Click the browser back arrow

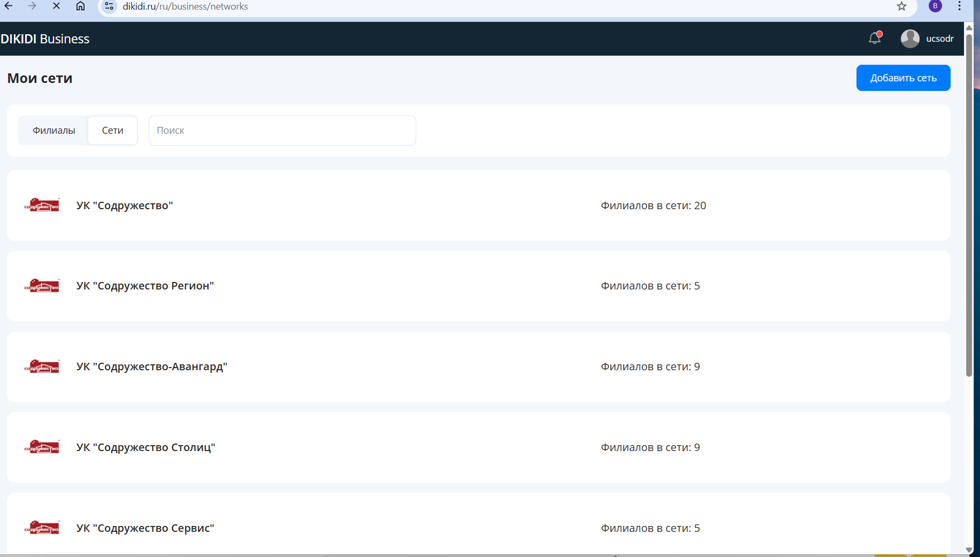click(9, 6)
